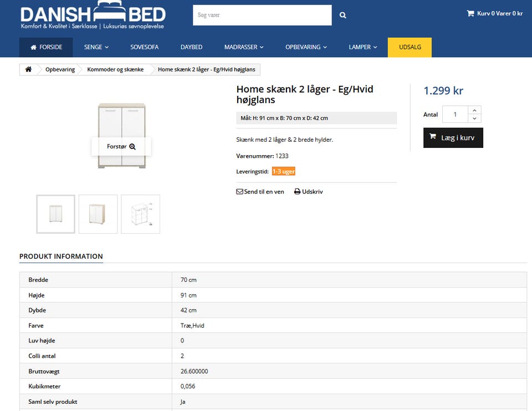Image resolution: width=532 pixels, height=411 pixels.
Task: Click the current page breadcrumb Home skænk 2 låger
Action: pos(207,69)
